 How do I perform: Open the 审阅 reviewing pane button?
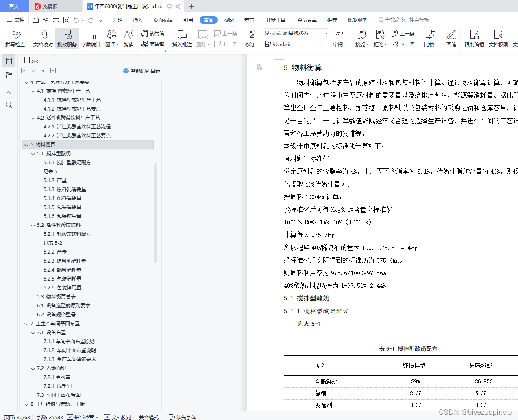point(339,39)
